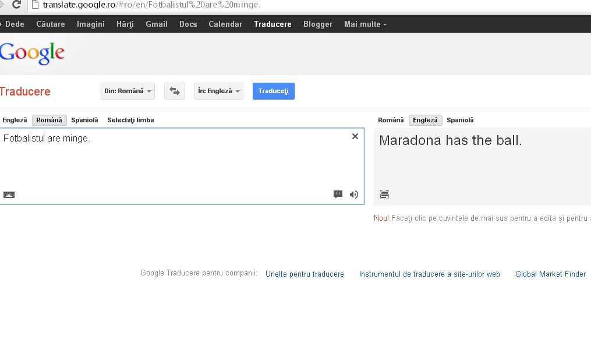Click Traducere in the top bar
The height and width of the screenshot is (364, 591).
tap(273, 24)
